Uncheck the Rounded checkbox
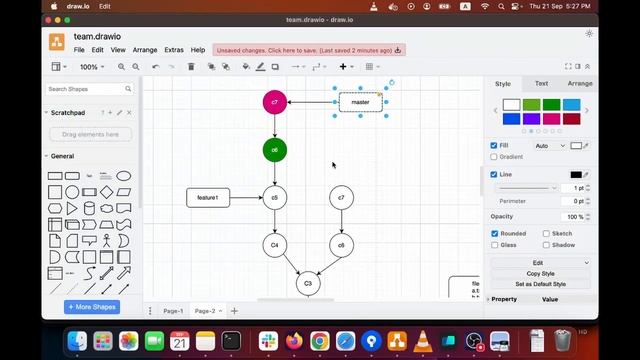The height and width of the screenshot is (360, 640). tap(495, 233)
